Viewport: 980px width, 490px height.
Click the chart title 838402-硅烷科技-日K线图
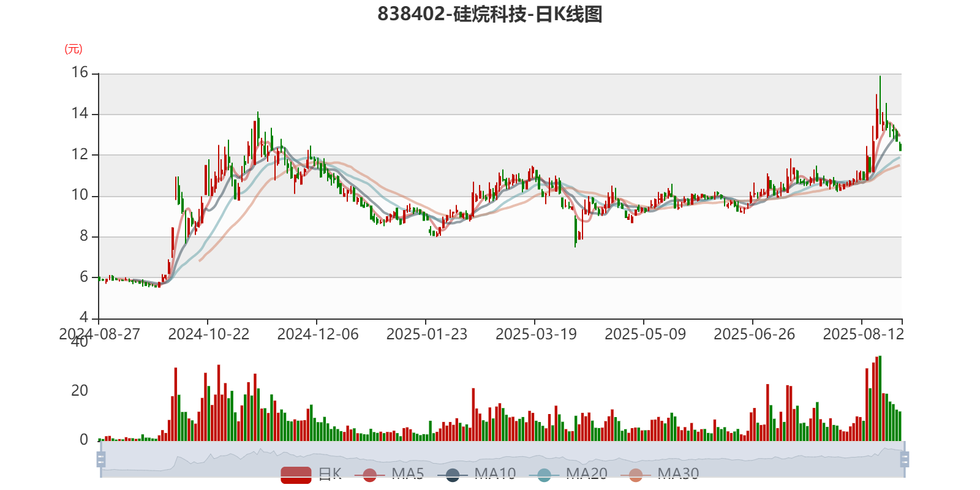pyautogui.click(x=490, y=14)
